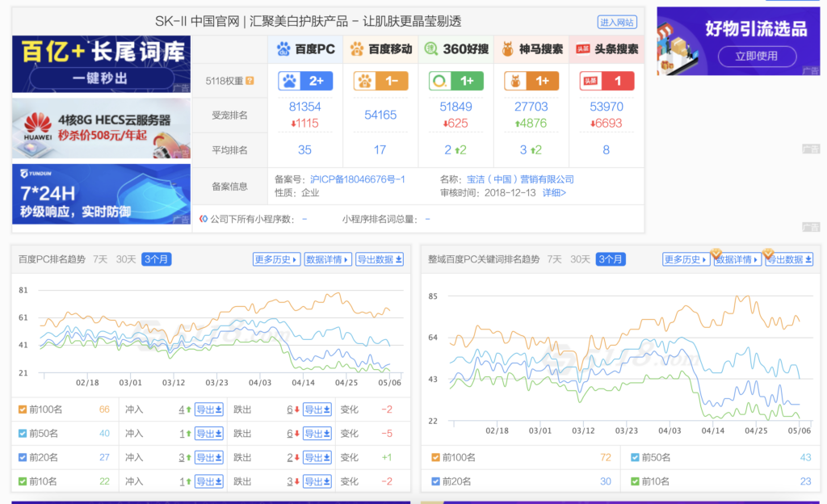The image size is (827, 504).
Task: Toggle 前100名 checkbox in 整域 keyword trend
Action: click(435, 458)
